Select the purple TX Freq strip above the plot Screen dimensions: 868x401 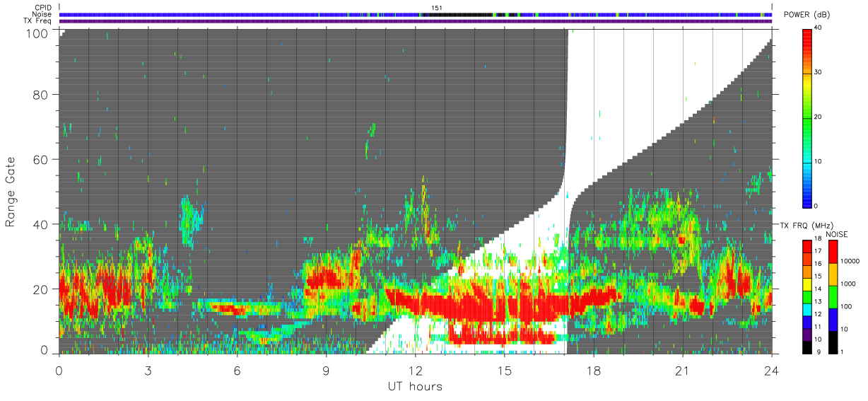[x=415, y=21]
